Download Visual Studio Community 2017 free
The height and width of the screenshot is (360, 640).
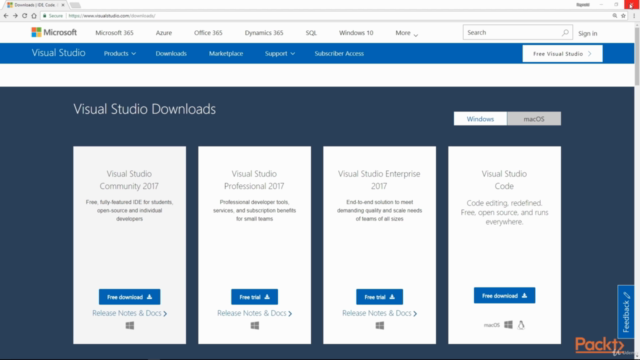coord(129,297)
